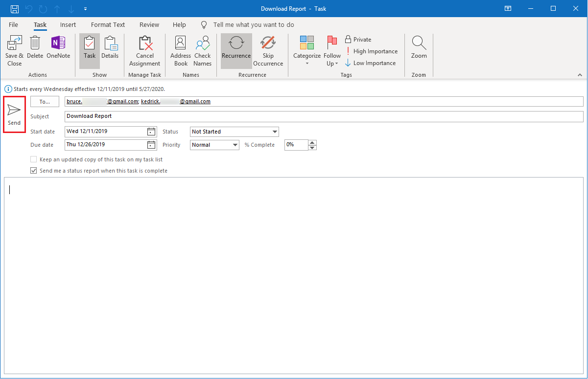Open the Zoom dialog
Viewport: 588px width, 379px height.
coord(419,47)
